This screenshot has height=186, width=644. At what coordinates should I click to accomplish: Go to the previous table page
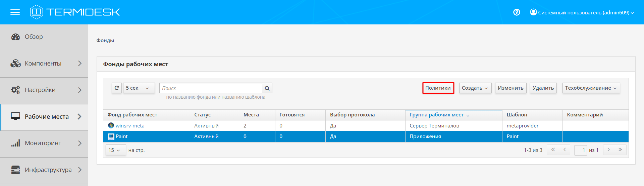click(x=565, y=150)
